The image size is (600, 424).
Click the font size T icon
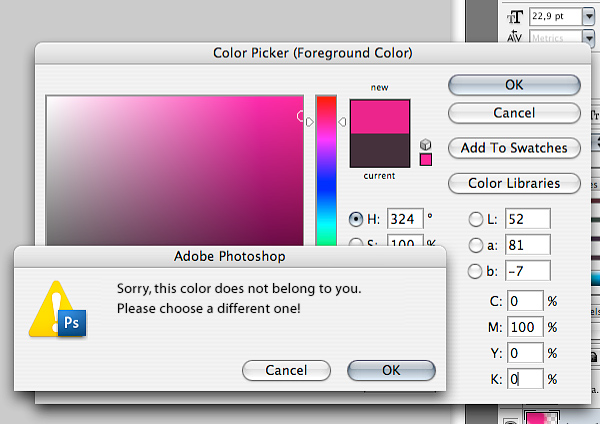click(x=516, y=15)
